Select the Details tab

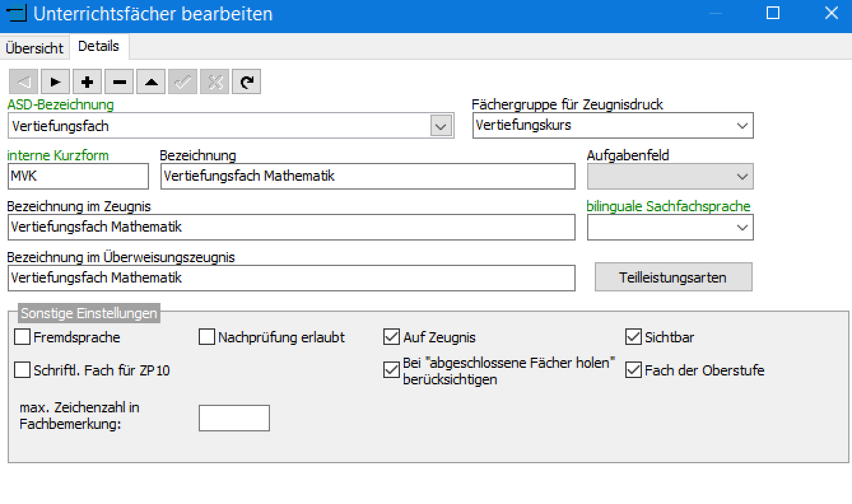(99, 46)
